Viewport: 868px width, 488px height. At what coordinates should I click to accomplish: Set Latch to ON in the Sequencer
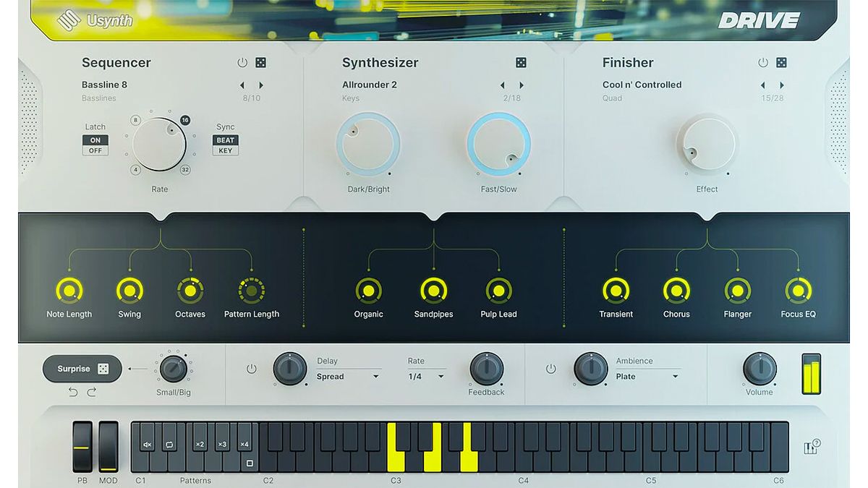click(95, 140)
